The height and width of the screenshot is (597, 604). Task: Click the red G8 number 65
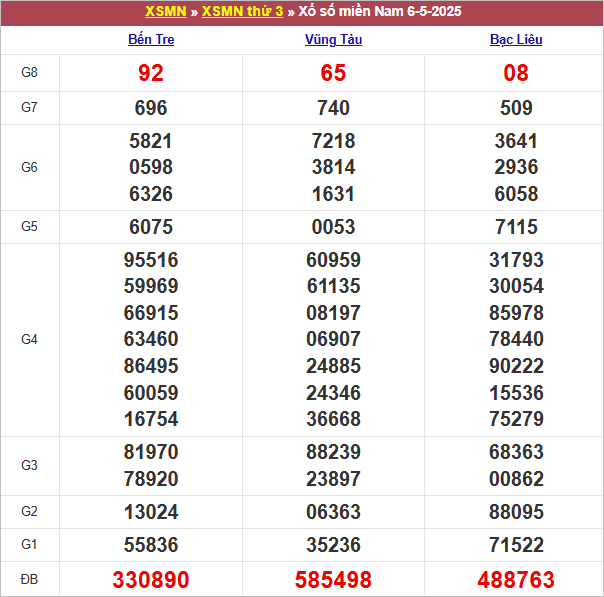coord(334,73)
